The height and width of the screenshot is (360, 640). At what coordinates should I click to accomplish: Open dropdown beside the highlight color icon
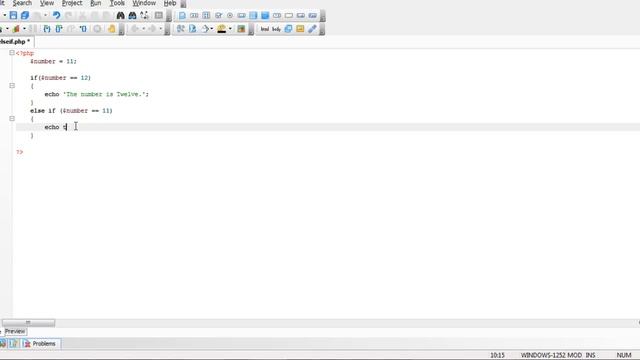pyautogui.click(x=230, y=29)
